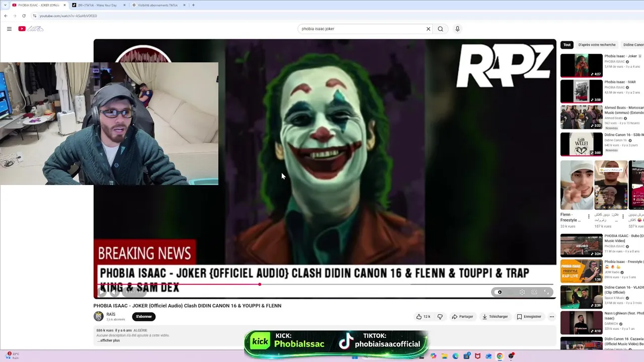Select the Tout filter chip
644x362 pixels.
[567, 45]
